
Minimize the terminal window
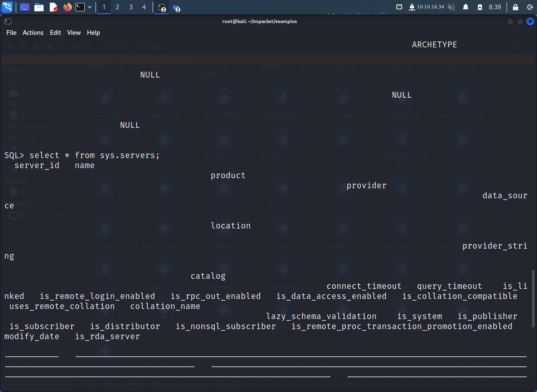click(510, 21)
